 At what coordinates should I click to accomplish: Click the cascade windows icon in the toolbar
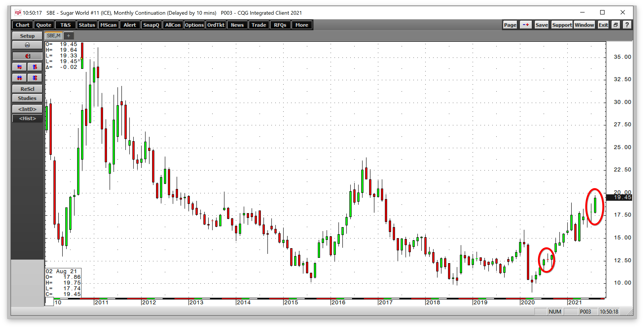point(616,25)
